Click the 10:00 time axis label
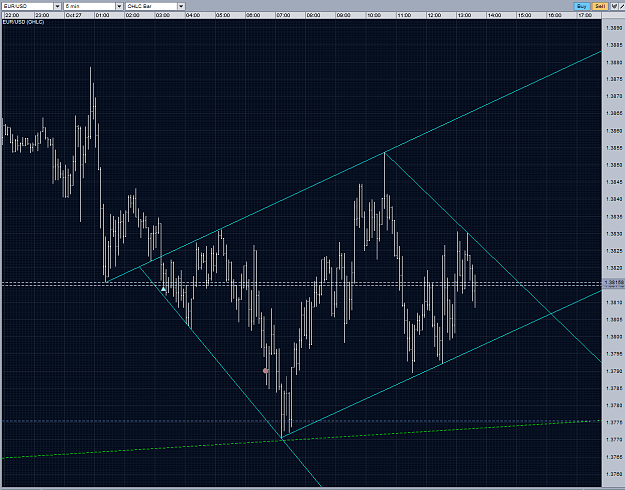The image size is (625, 490). coord(374,15)
